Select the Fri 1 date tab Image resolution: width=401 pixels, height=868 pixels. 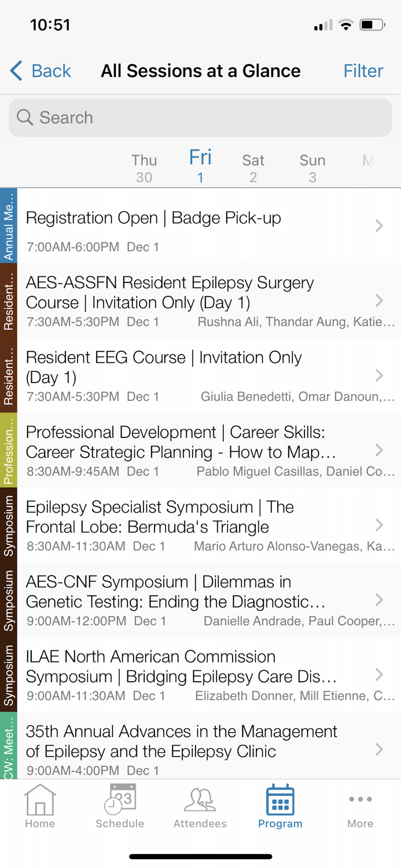point(200,166)
